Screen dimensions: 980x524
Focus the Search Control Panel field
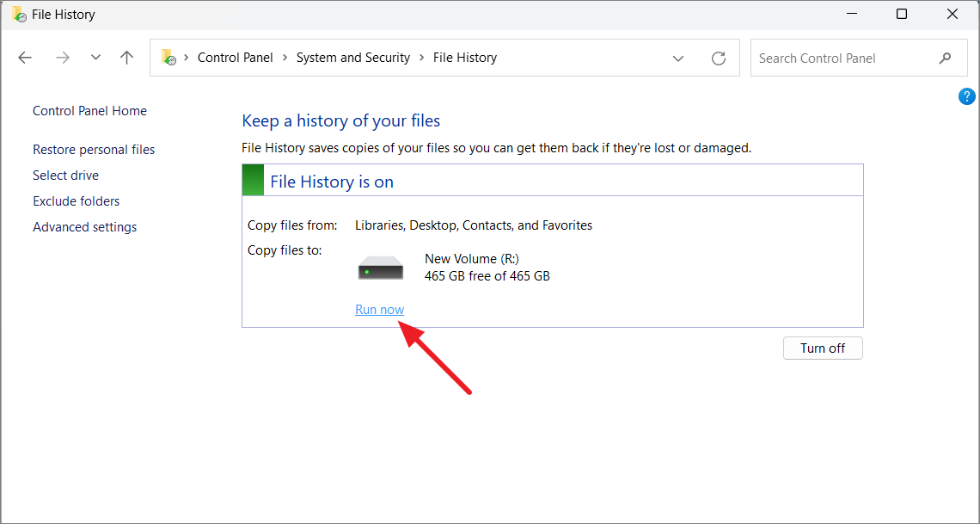[x=859, y=59]
